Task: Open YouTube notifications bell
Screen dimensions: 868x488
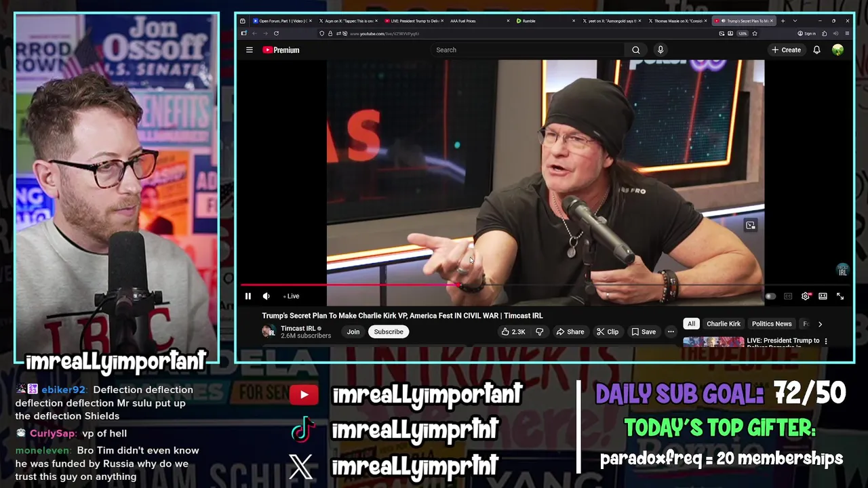Action: click(x=816, y=49)
